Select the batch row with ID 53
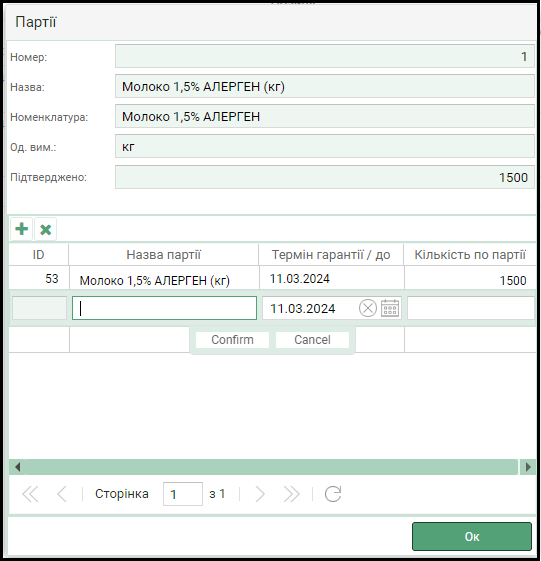 coord(272,278)
